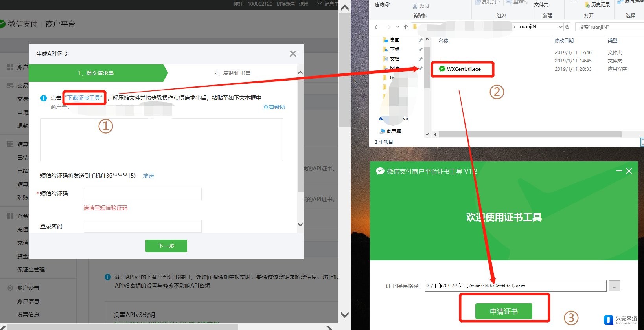Click the 下载证书工具 download link
This screenshot has height=330, width=644.
click(85, 98)
